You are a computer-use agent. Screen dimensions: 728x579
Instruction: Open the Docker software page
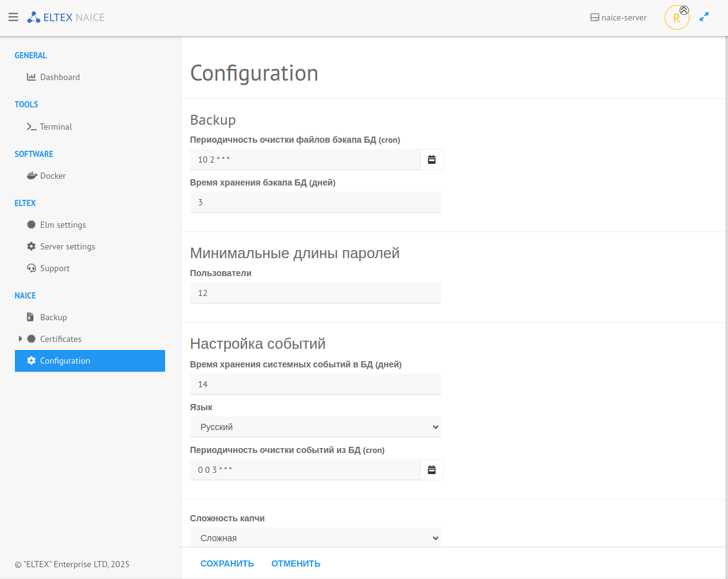coord(53,176)
